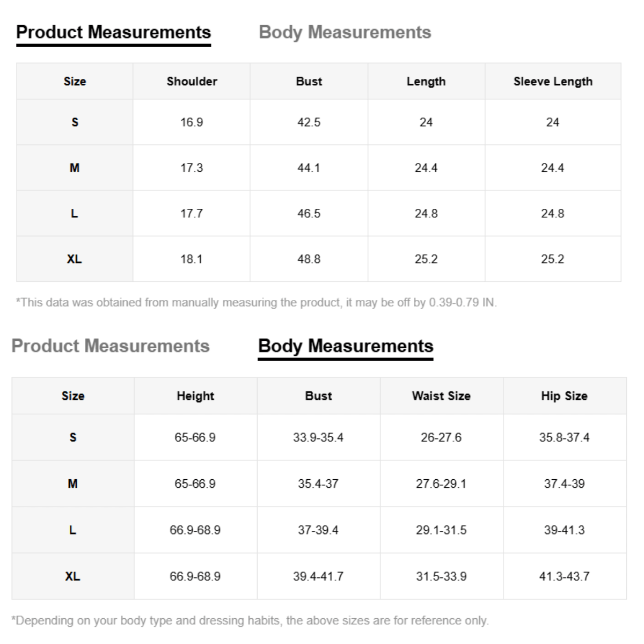This screenshot has width=644, height=644.
Task: Click the Length column header
Action: [x=426, y=82]
